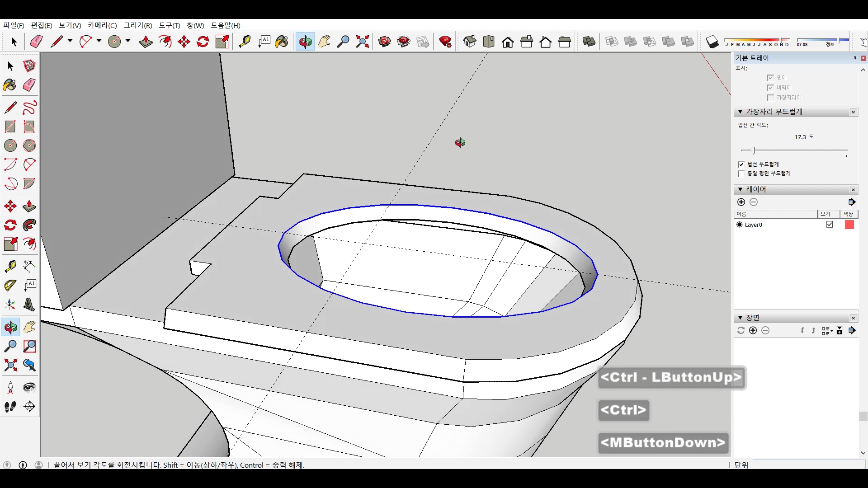Activate the Zoom Extents tool in top toolbar
This screenshot has width=868, height=488.
(x=362, y=42)
